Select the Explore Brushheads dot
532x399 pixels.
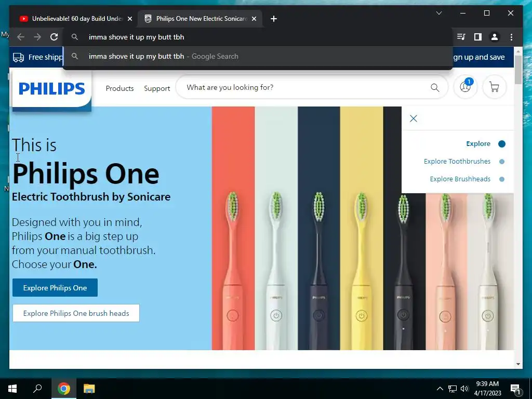point(502,179)
